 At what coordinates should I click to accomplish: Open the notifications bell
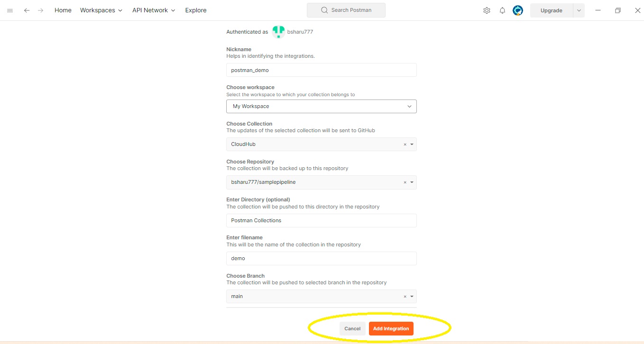pyautogui.click(x=502, y=10)
